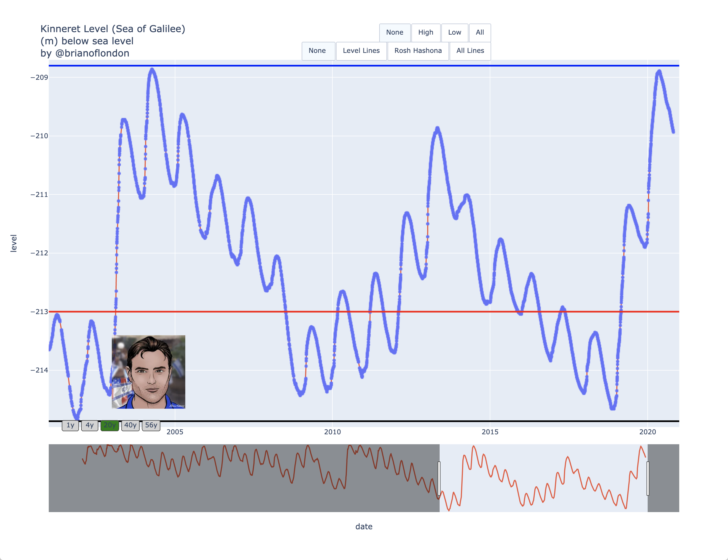Image resolution: width=728 pixels, height=560 pixels.
Task: Set range selector to 4y
Action: (x=90, y=425)
